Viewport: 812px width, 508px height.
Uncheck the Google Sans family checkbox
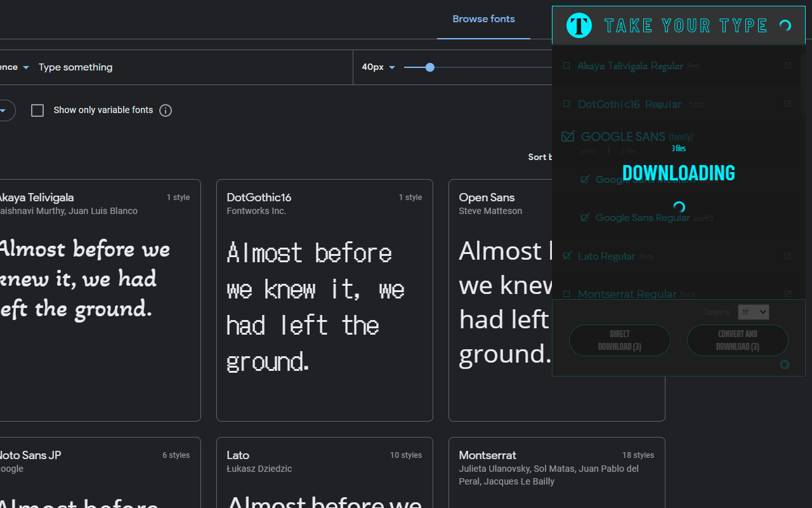click(568, 136)
